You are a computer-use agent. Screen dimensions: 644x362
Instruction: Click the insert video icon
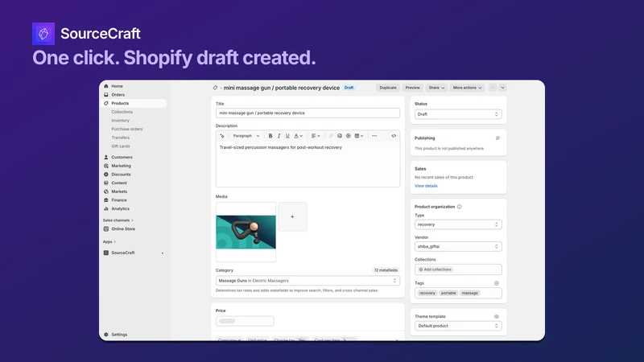(349, 136)
